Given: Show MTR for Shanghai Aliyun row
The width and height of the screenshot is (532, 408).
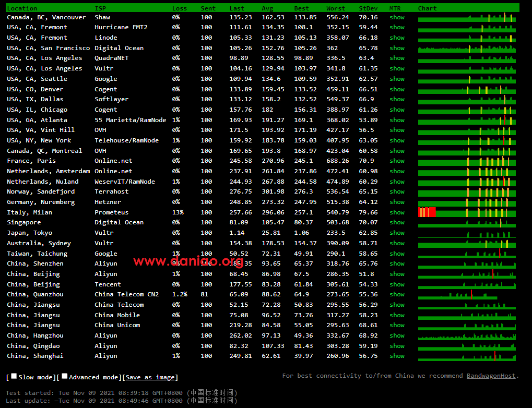Looking at the screenshot, I should pos(397,356).
